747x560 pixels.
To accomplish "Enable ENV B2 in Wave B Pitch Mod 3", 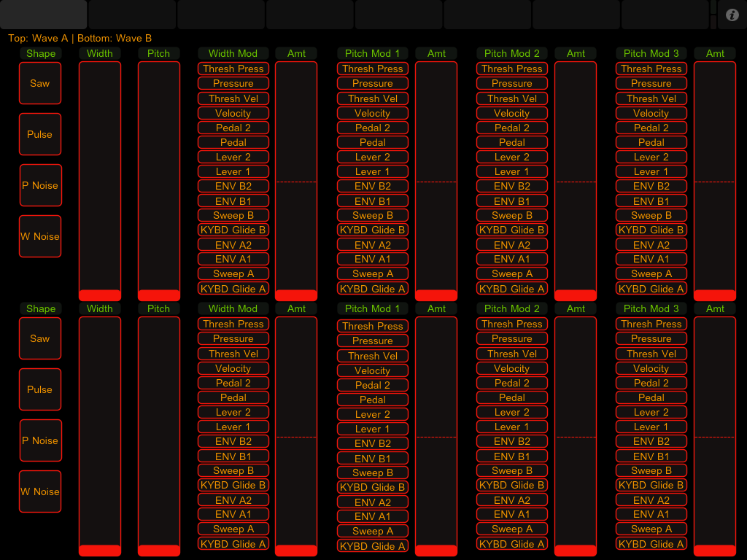I will pyautogui.click(x=651, y=441).
